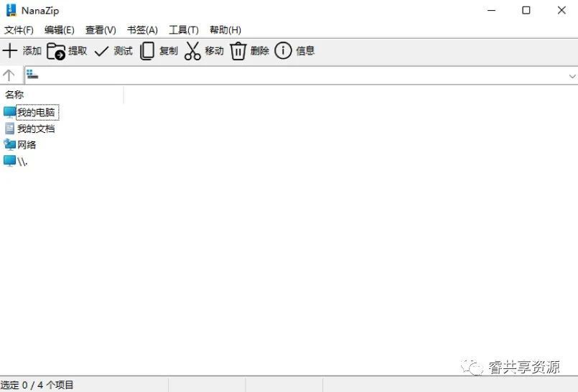Select 我的文档 in the file list
This screenshot has height=392, width=578.
[x=36, y=129]
